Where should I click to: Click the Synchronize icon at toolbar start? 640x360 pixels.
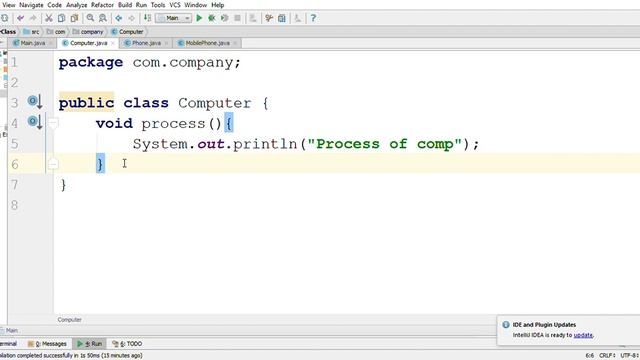pyautogui.click(x=4, y=18)
